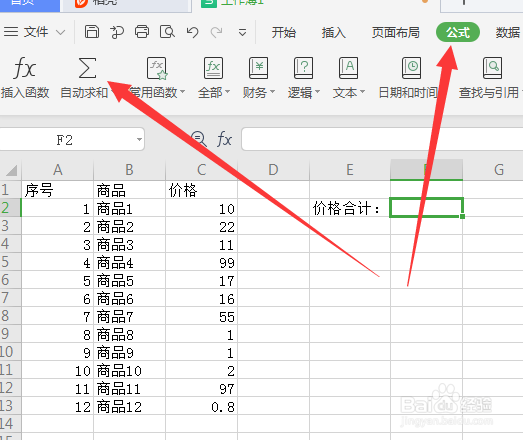Click inside the formula bar input
Image resolution: width=523 pixels, height=440 pixels.
point(382,139)
